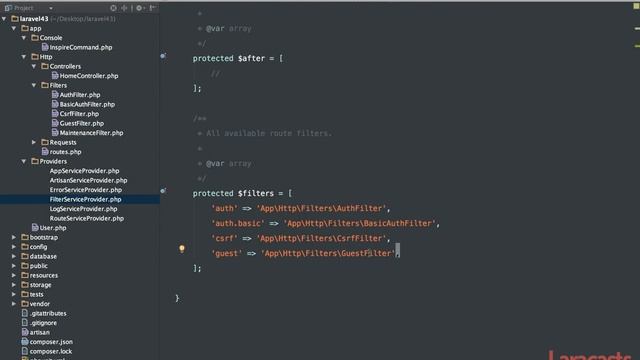640x360 pixels.
Task: Expand the config folder
Action: pyautogui.click(x=14, y=247)
